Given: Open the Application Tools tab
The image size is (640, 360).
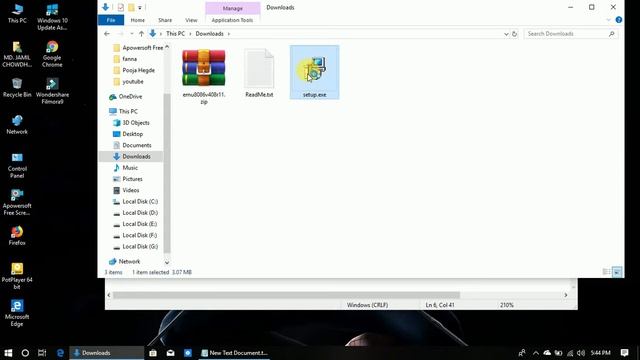Looking at the screenshot, I should coord(232,20).
